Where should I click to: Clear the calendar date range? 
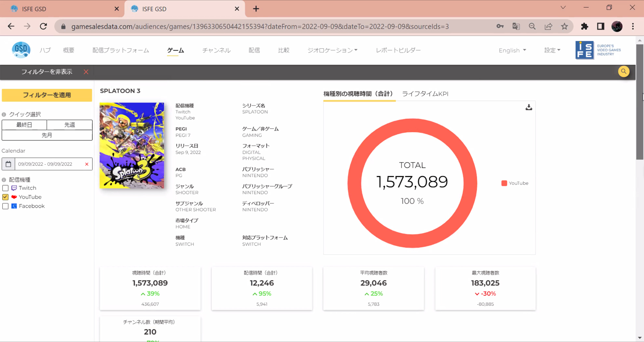pyautogui.click(x=87, y=164)
